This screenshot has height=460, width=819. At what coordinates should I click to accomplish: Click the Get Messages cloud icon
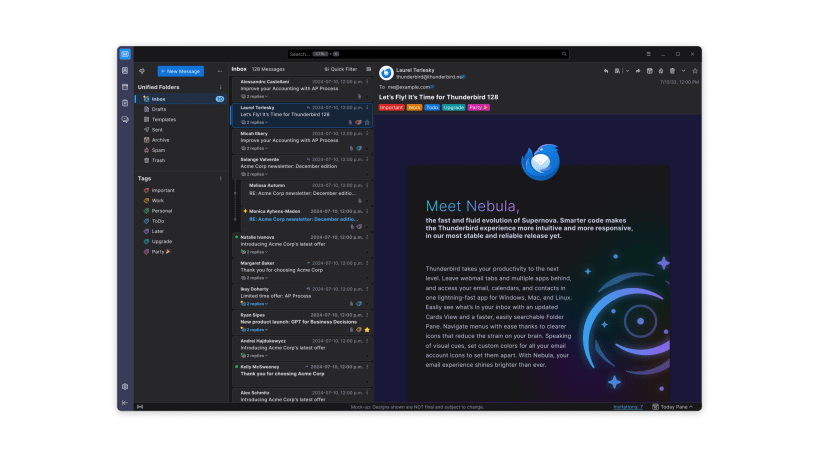[x=142, y=71]
